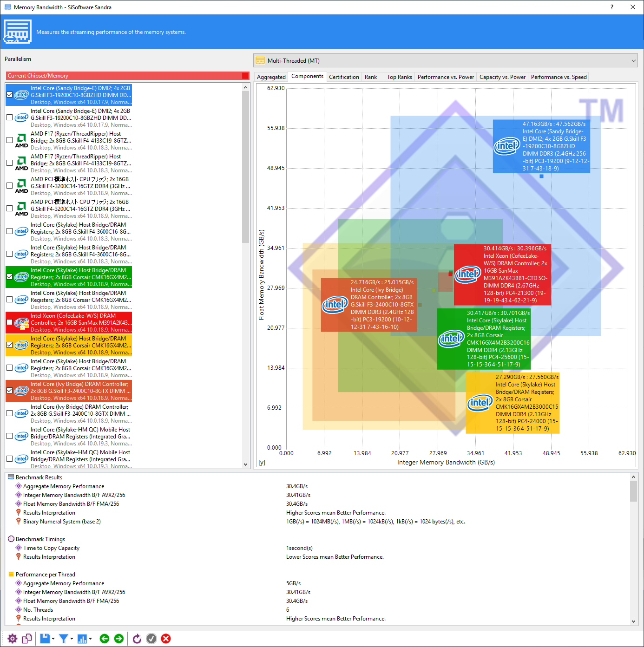Uncheck the yellow-highlighted Skylake Corsair row
Viewport: 644px width, 647px height.
click(9, 345)
